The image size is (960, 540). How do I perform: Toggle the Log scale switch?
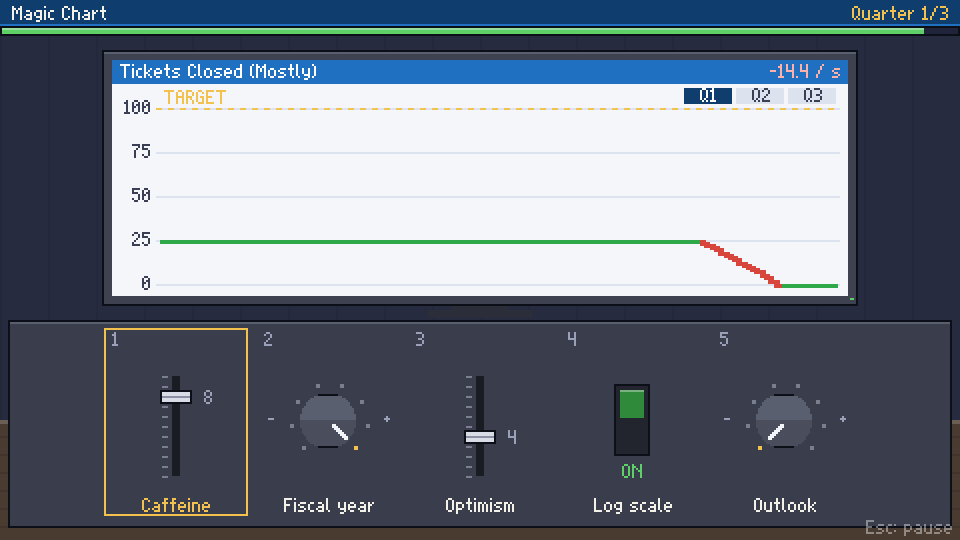click(x=632, y=420)
